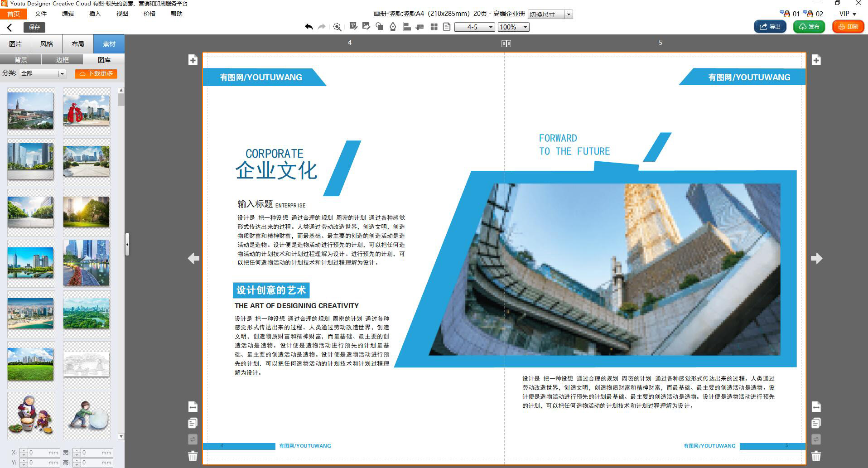This screenshot has width=868, height=468.
Task: Collapse the left materials panel handle
Action: (127, 244)
